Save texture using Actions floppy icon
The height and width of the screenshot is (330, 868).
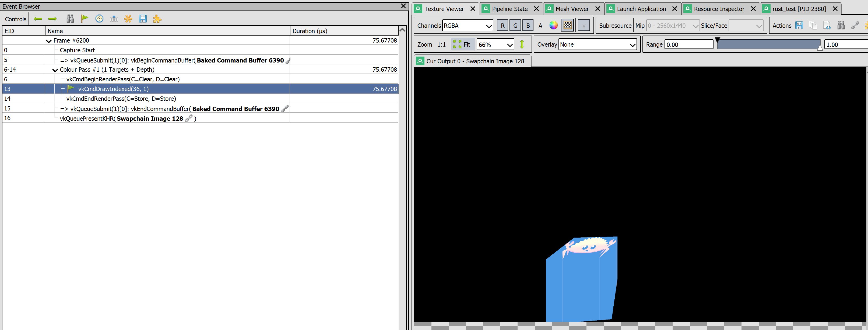(x=799, y=25)
